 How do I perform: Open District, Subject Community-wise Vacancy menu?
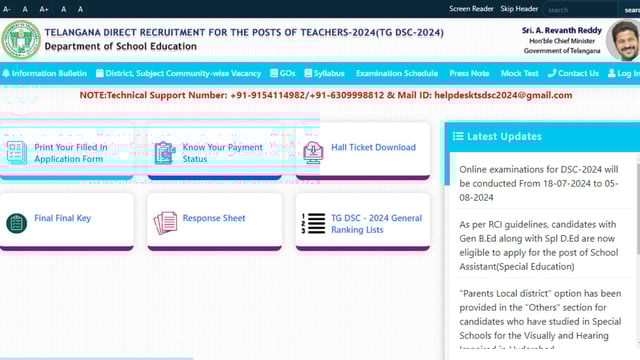coord(178,73)
